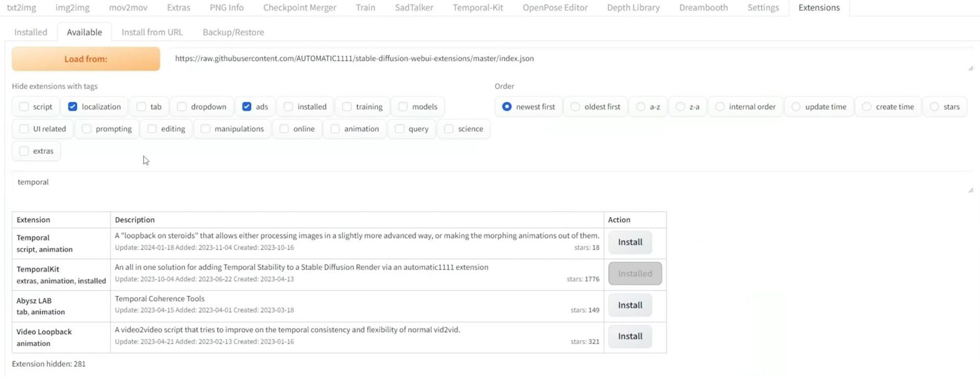Check the manipulations tag checkbox
The image size is (980, 377).
[205, 129]
